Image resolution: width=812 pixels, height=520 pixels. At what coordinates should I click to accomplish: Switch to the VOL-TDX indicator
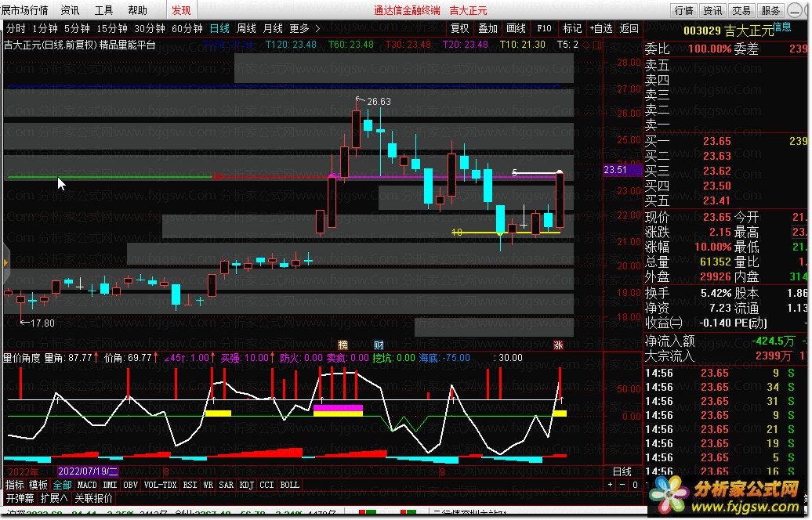tap(160, 485)
